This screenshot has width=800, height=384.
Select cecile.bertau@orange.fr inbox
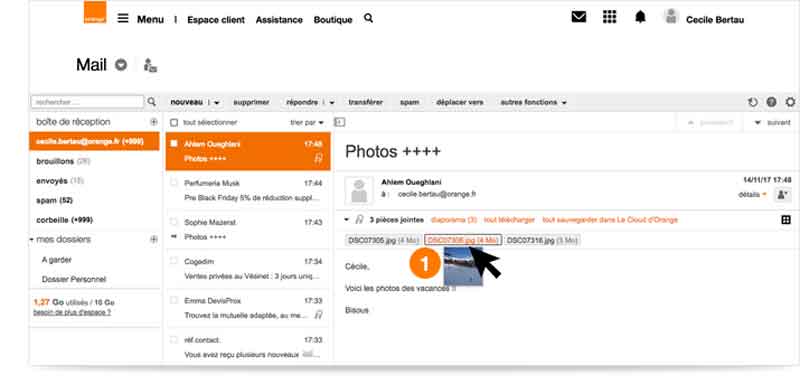tap(94, 141)
